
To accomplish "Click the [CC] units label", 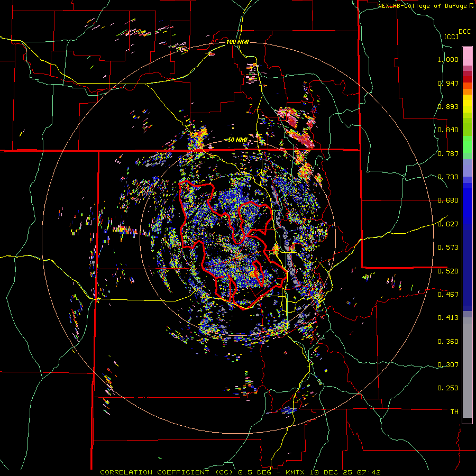I will tap(452, 36).
